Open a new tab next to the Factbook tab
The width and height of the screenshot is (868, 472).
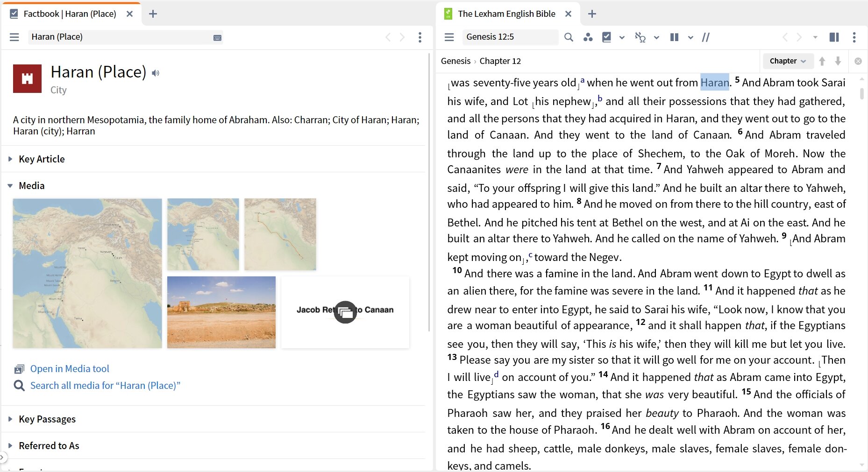pyautogui.click(x=153, y=14)
